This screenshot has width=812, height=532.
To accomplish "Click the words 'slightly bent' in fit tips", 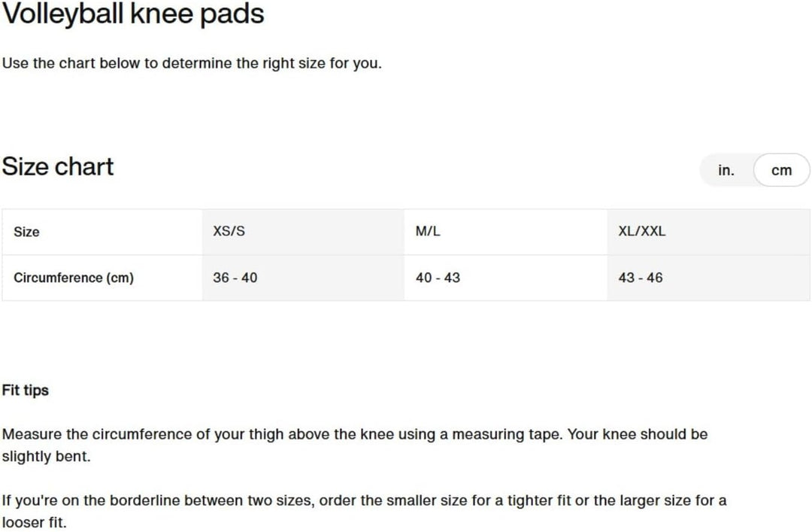I will tap(45, 456).
